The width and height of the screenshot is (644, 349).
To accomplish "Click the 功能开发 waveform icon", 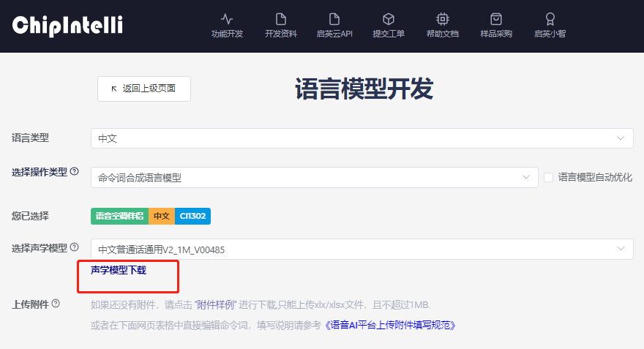I will [x=227, y=19].
